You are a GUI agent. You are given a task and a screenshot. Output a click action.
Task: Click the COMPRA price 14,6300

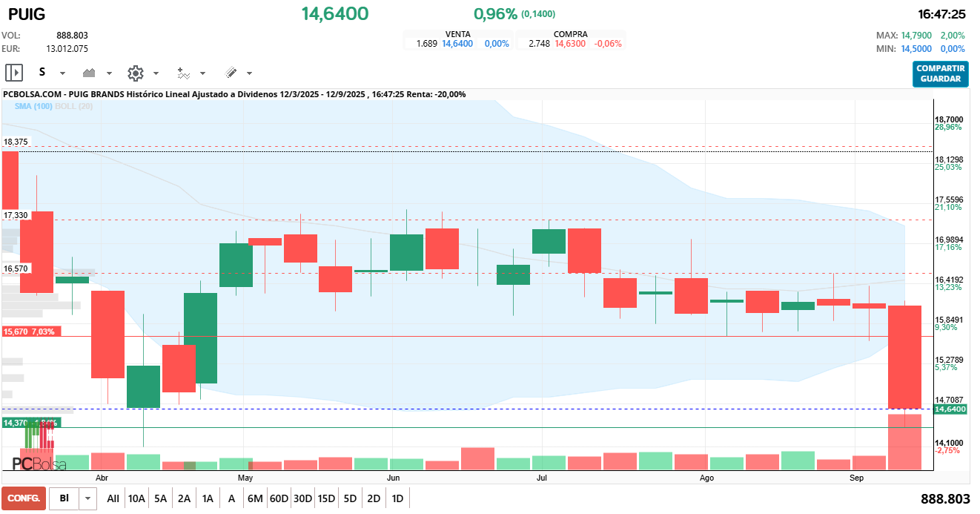point(570,44)
